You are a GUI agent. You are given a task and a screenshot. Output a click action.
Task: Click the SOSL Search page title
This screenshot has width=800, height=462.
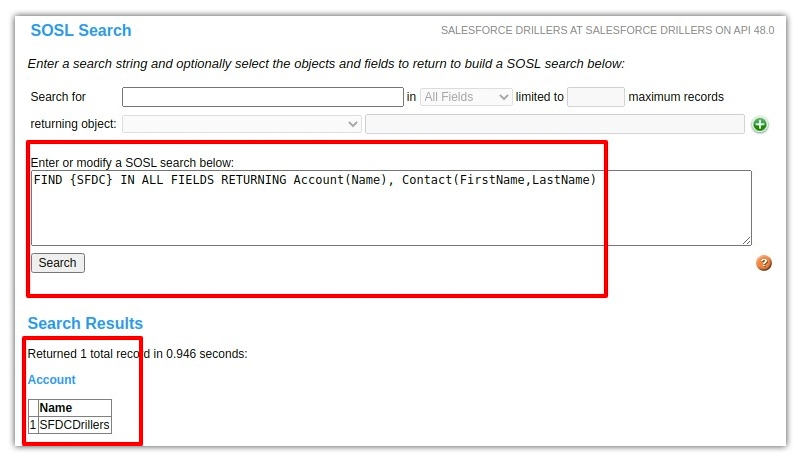coord(81,30)
